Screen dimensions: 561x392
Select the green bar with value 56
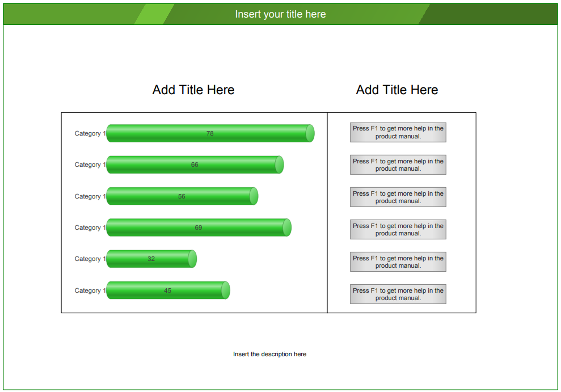[182, 196]
